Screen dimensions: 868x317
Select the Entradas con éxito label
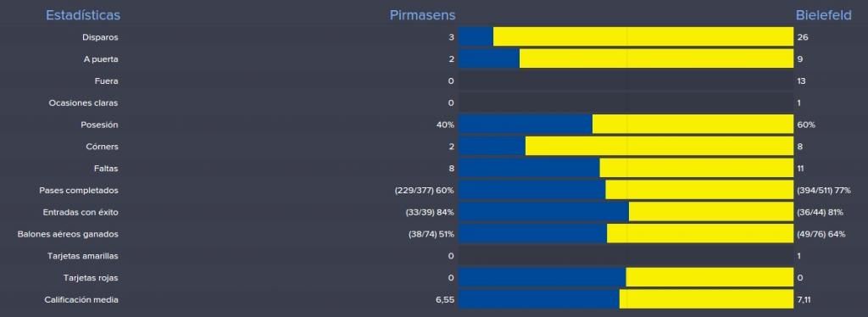(81, 213)
